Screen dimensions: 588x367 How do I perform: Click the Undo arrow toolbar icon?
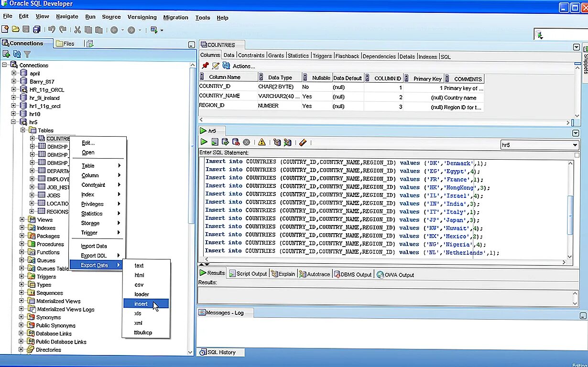[x=52, y=30]
